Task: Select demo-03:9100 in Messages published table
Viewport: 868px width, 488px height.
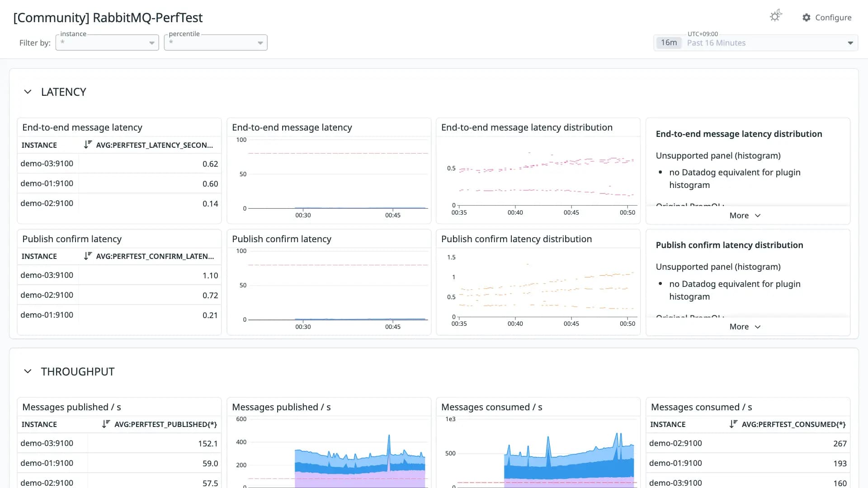Action: tap(47, 443)
